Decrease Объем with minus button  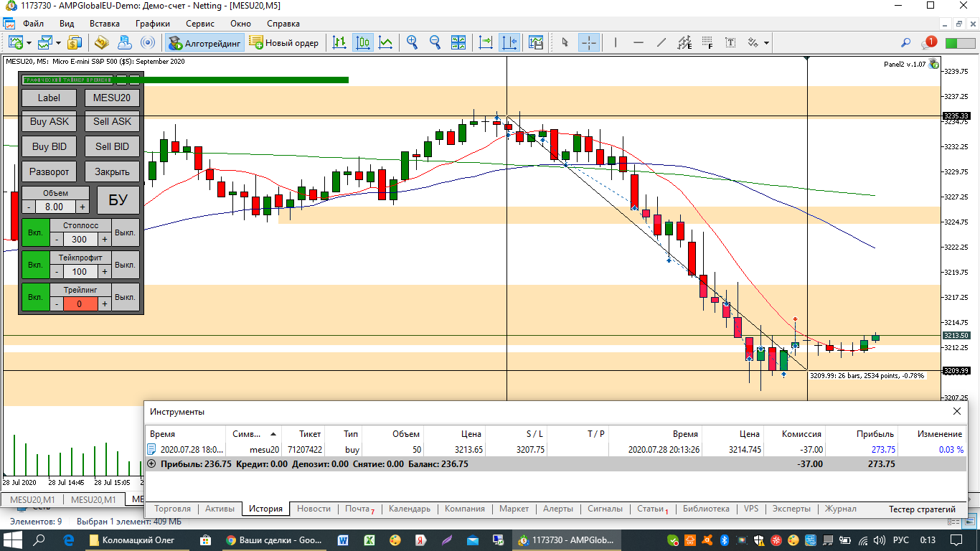[x=28, y=207]
